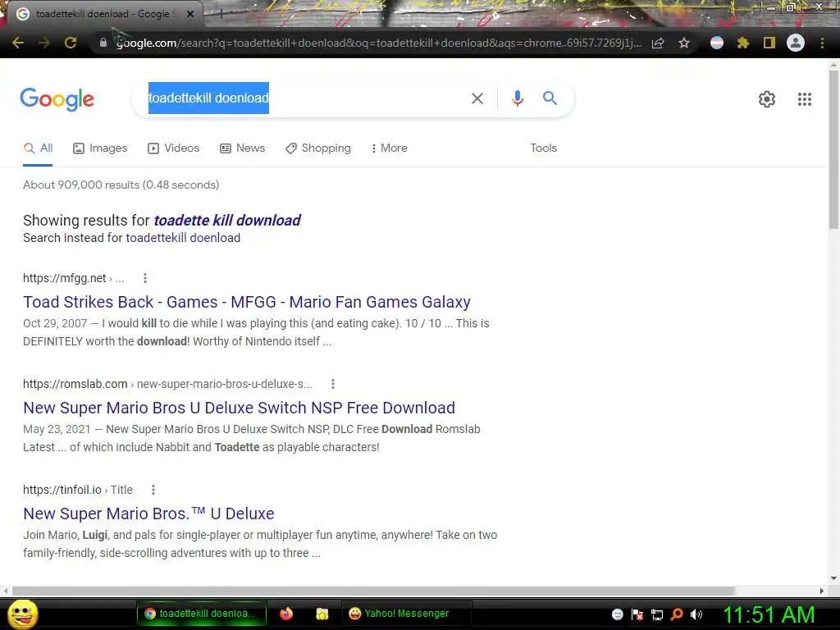The height and width of the screenshot is (630, 840).
Task: Share this page using the share icon
Action: [x=658, y=43]
